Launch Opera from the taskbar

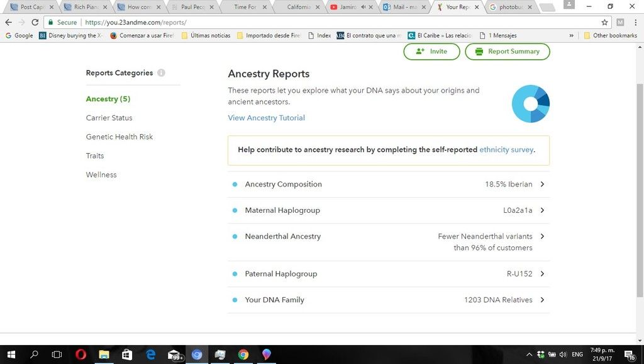click(x=81, y=354)
